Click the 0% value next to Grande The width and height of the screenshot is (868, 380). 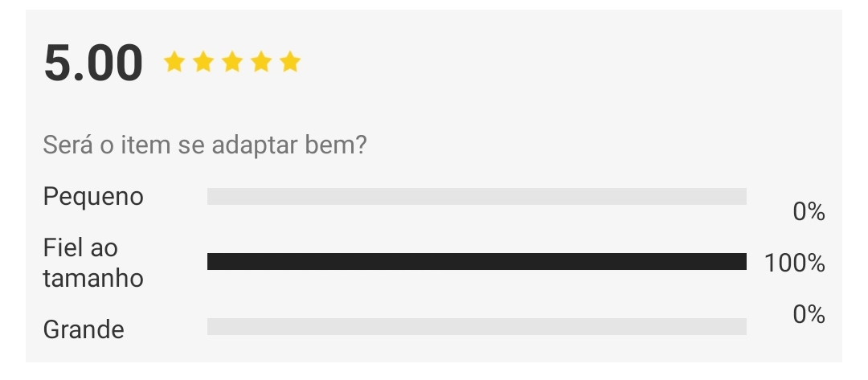[x=809, y=314]
